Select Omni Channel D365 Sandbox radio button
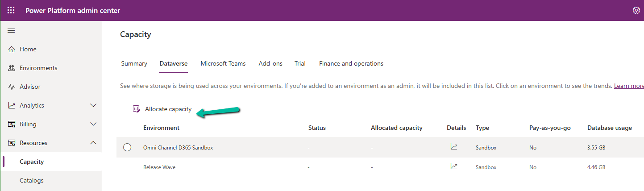This screenshot has width=644, height=191. (x=127, y=147)
